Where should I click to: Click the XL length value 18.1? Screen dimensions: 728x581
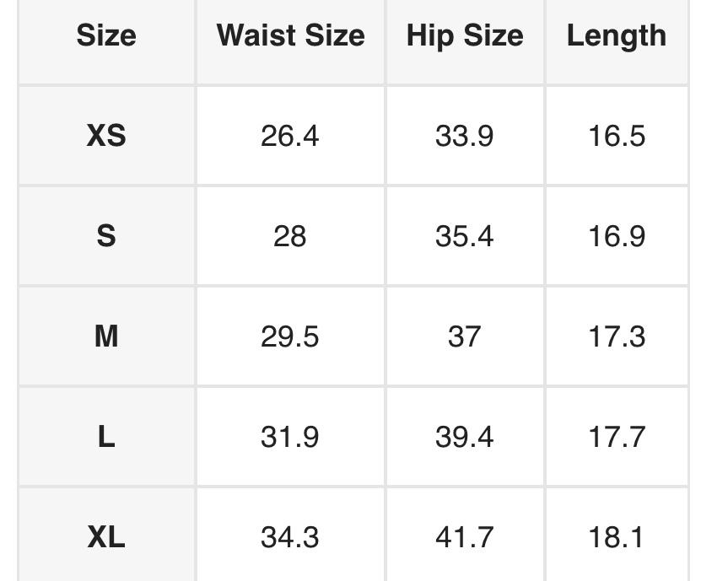[x=617, y=536]
